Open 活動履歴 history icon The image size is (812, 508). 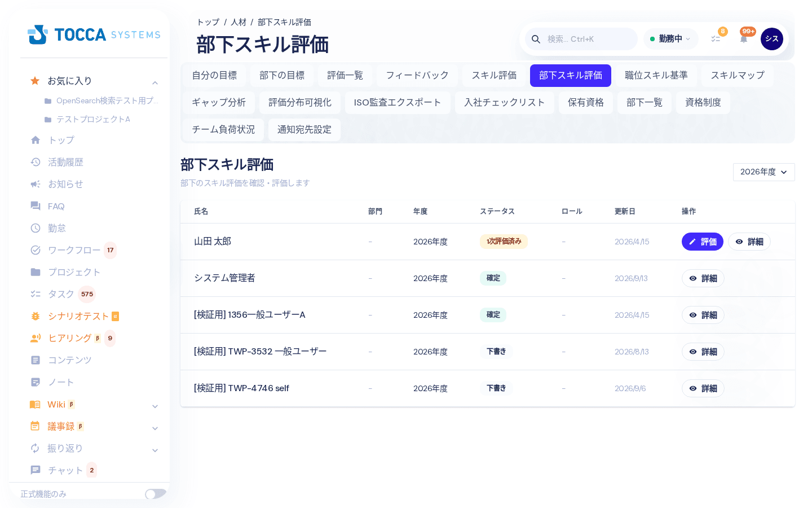[x=36, y=162]
